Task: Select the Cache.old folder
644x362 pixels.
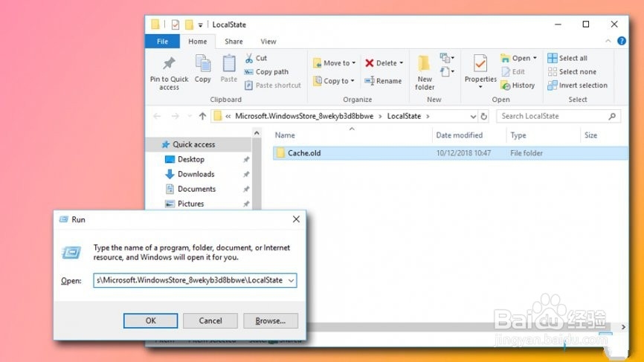Action: coord(450,153)
